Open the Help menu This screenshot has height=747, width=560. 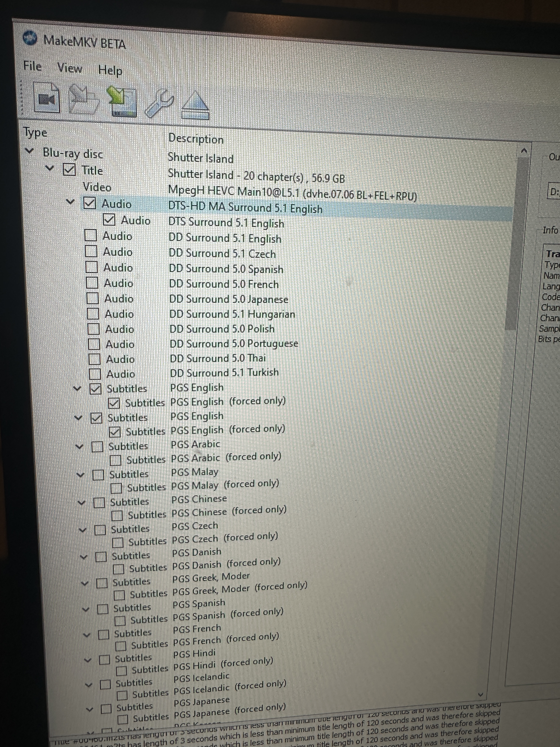110,70
